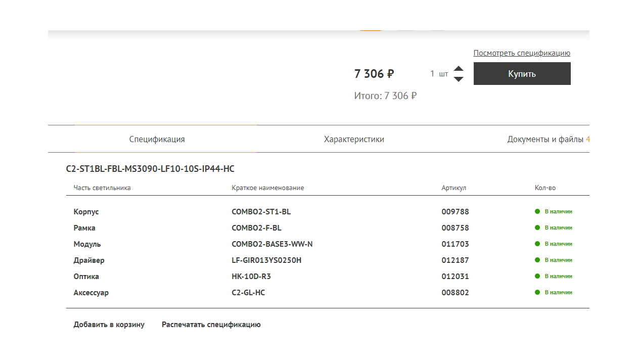Click the COMBO2-ST1-BL name

pos(261,212)
